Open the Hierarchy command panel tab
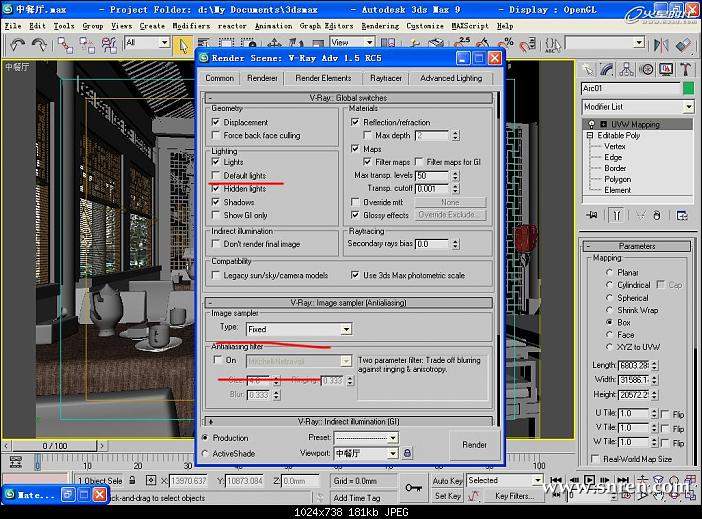Screen dimensions: 702x519 point(627,69)
